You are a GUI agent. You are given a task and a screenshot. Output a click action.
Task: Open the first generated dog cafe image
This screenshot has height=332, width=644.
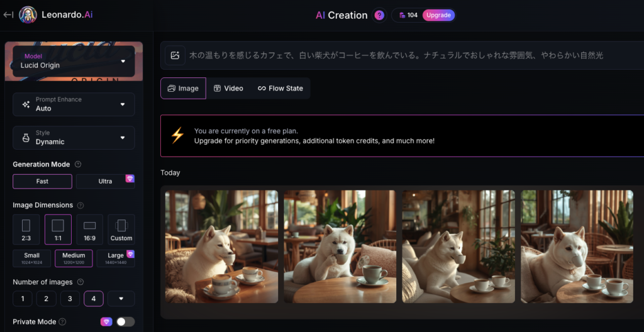pos(221,246)
